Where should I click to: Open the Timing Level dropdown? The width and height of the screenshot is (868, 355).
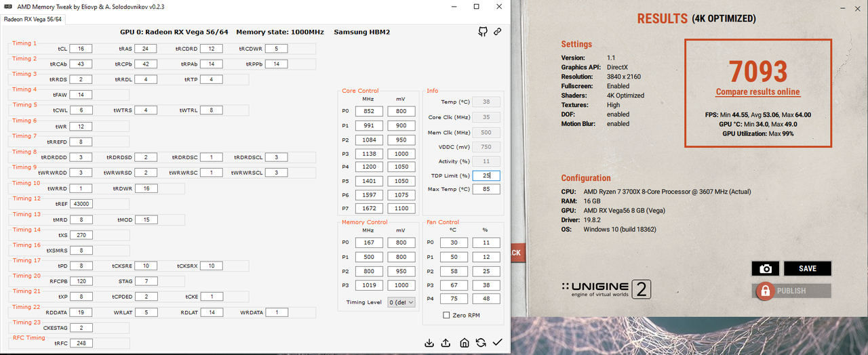tap(401, 302)
